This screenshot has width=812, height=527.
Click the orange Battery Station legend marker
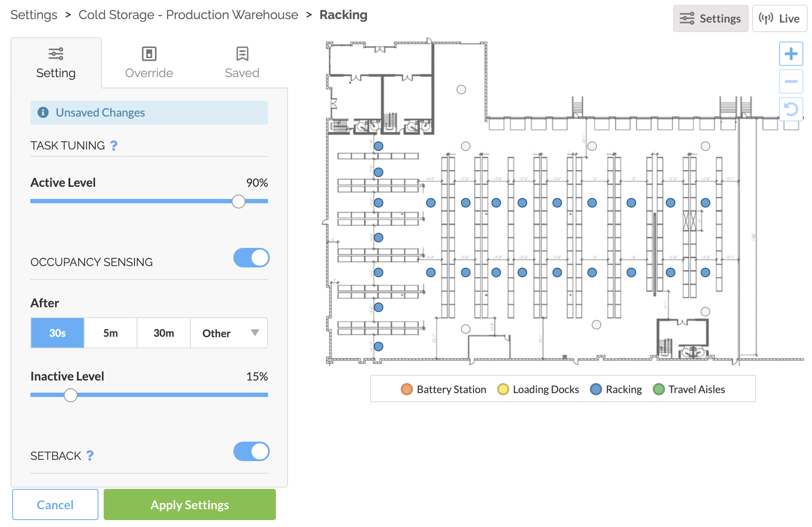(x=406, y=389)
